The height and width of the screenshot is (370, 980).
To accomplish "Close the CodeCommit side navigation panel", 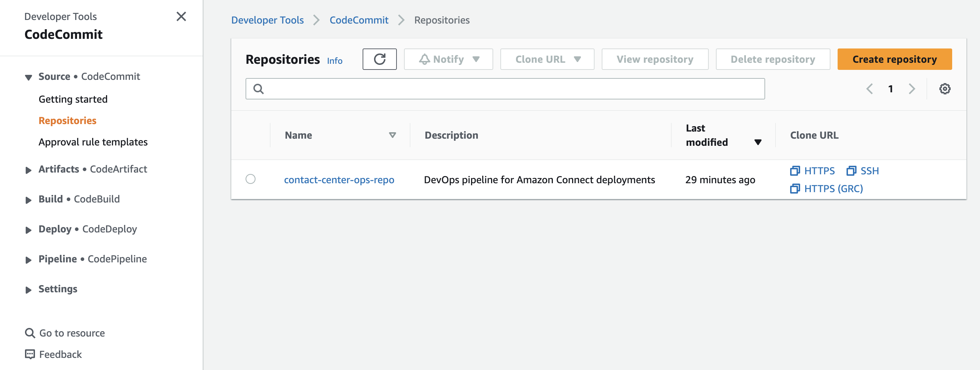I will 181,17.
